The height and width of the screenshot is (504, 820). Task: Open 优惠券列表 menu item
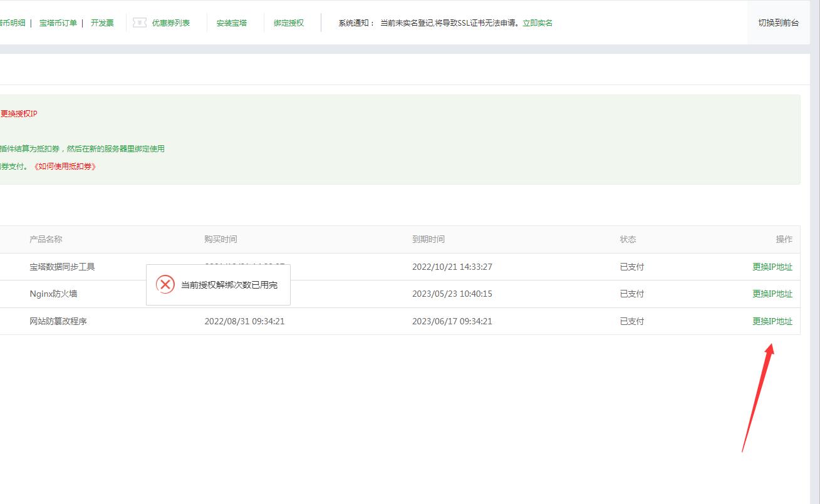pyautogui.click(x=170, y=23)
